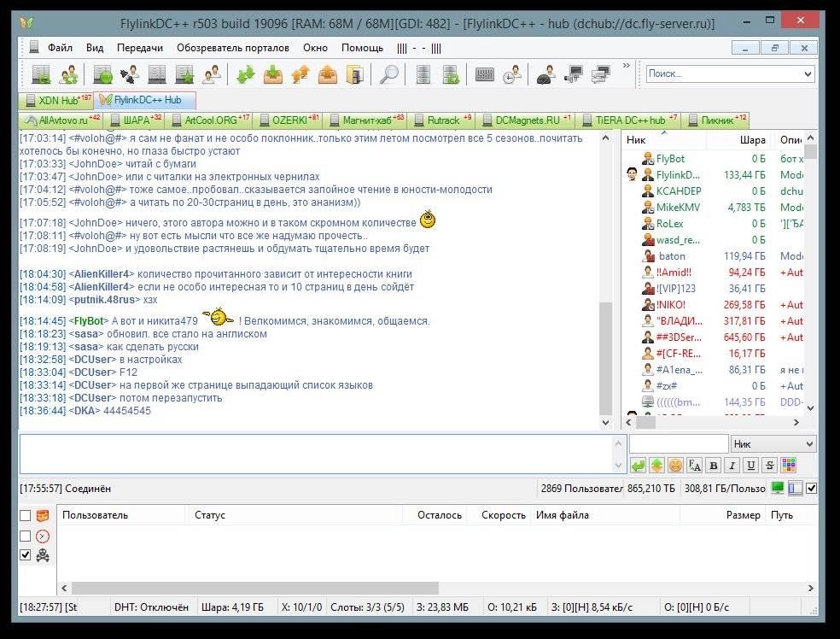Click the server with green globe icon
The width and height of the screenshot is (840, 639).
pyautogui.click(x=102, y=74)
